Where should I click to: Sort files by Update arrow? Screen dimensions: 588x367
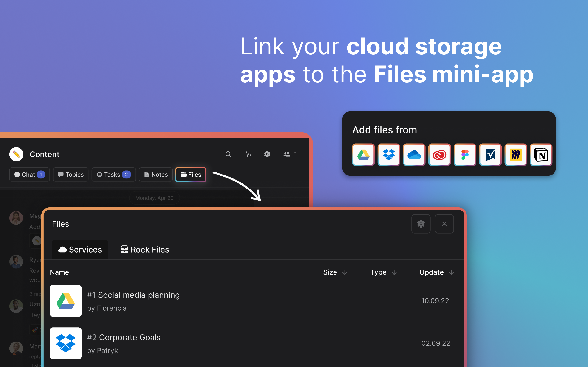(451, 272)
